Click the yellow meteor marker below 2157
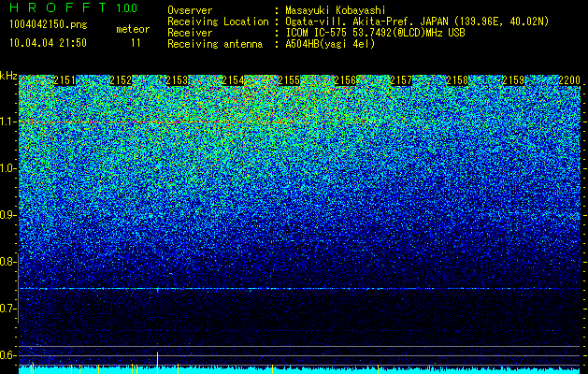The height and width of the screenshot is (374, 588). [378, 369]
